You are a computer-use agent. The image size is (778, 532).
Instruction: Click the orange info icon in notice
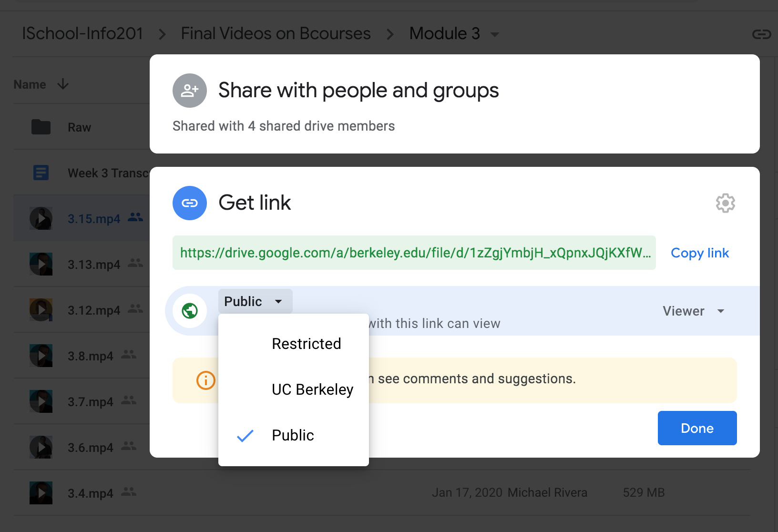[206, 380]
